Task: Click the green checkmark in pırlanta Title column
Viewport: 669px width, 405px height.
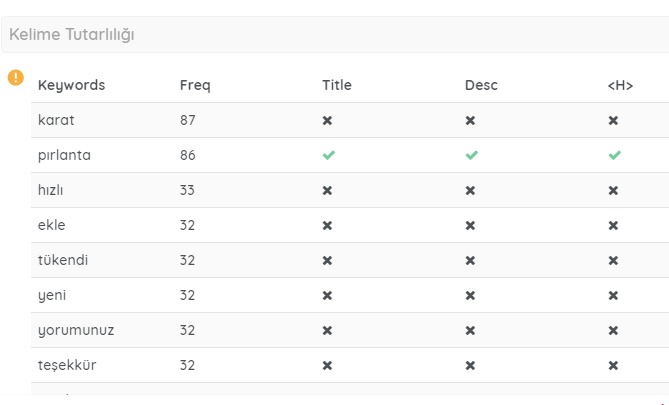Action: pyautogui.click(x=329, y=155)
